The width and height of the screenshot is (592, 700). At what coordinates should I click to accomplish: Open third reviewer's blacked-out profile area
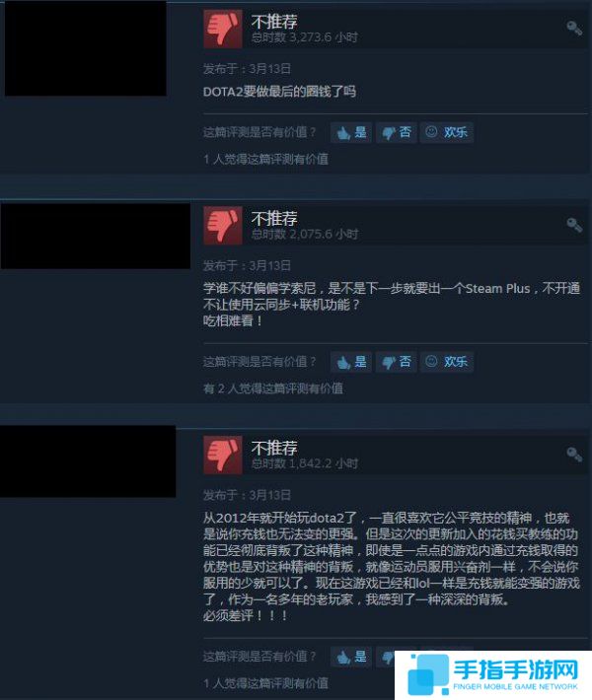point(88,461)
